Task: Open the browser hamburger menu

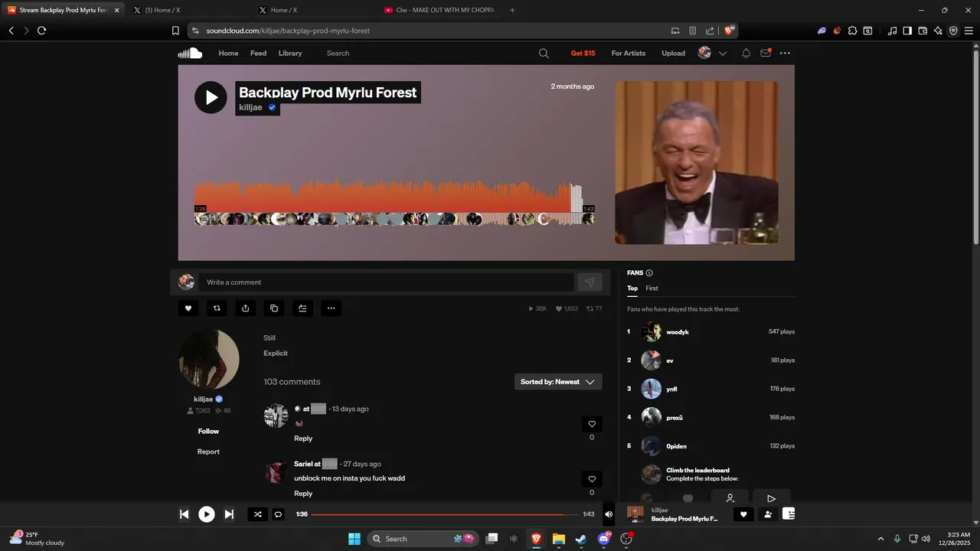Action: (x=969, y=31)
